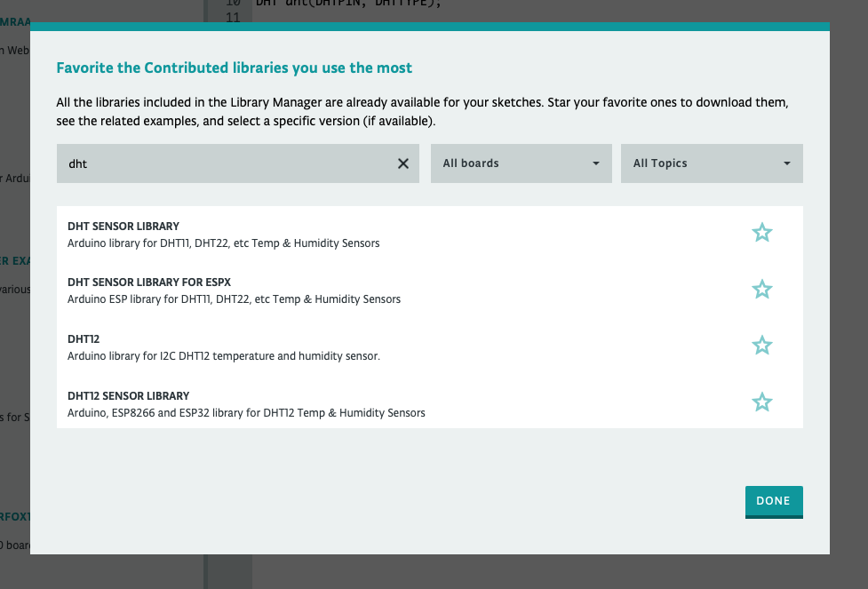This screenshot has width=868, height=589.
Task: Favorite the DHT12 Sensor Library
Action: click(x=761, y=402)
